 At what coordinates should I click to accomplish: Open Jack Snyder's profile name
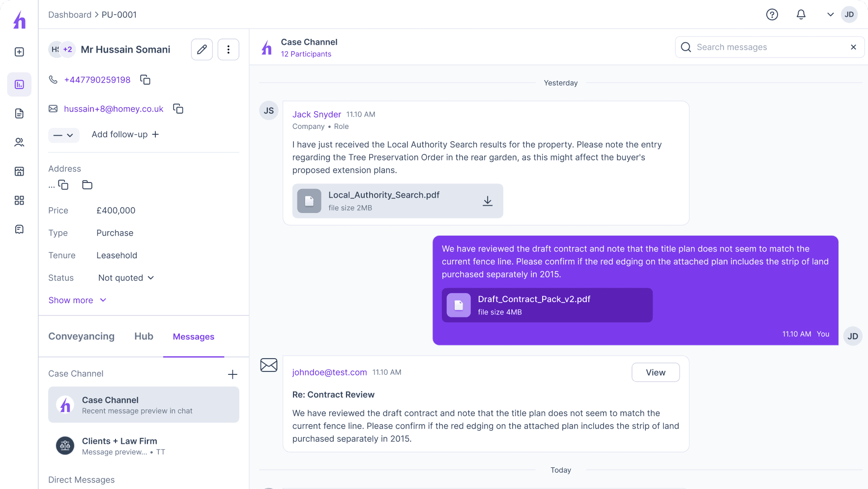(x=317, y=114)
